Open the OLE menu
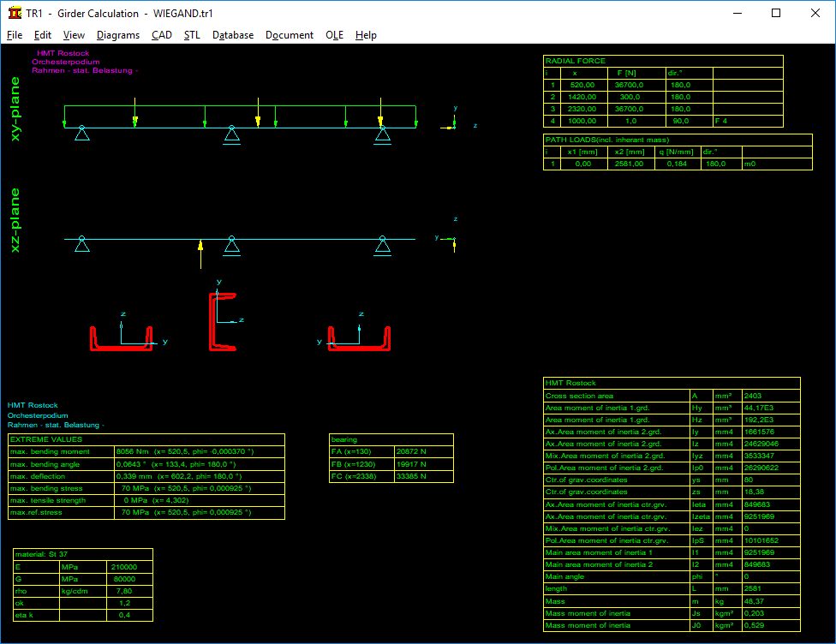The width and height of the screenshot is (836, 644). coord(334,35)
